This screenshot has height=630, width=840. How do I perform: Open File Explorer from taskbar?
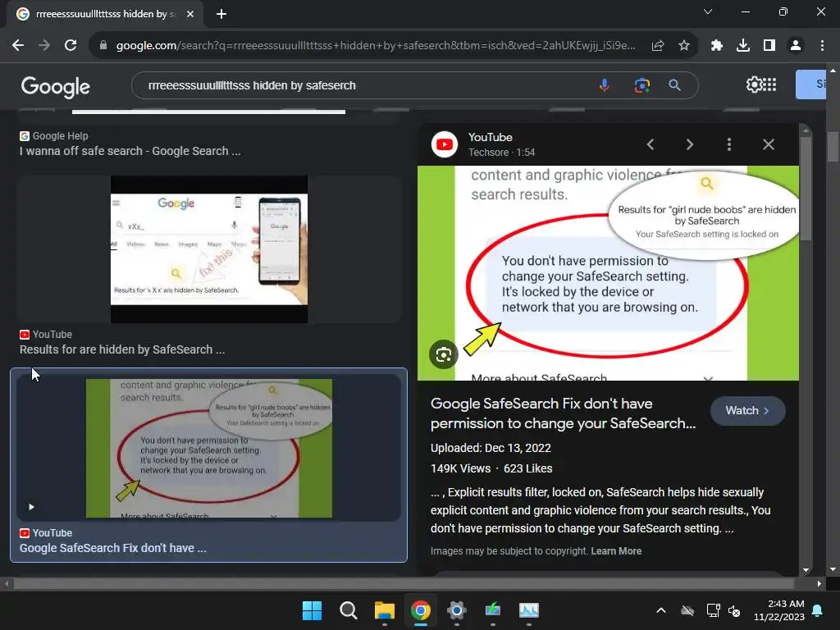385,610
